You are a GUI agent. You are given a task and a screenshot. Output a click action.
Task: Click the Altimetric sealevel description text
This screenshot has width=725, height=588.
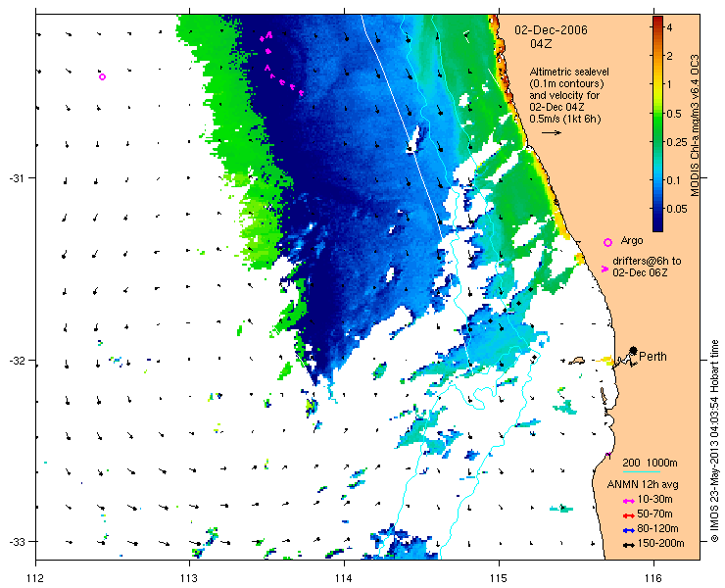click(568, 95)
